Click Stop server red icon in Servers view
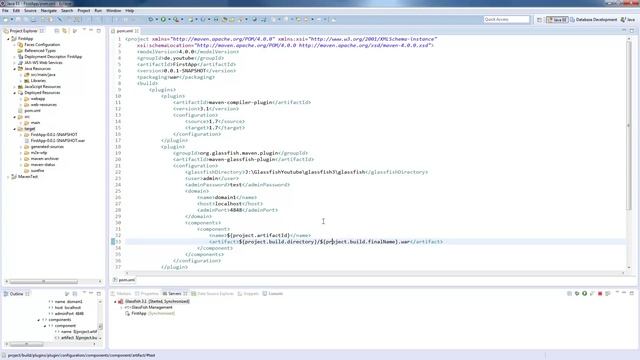640x360 pixels. pos(600,293)
